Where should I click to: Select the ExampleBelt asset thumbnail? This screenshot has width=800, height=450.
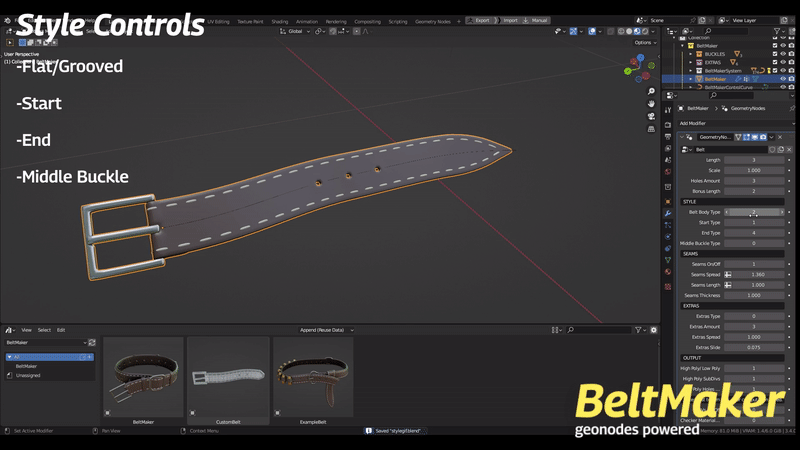click(313, 377)
